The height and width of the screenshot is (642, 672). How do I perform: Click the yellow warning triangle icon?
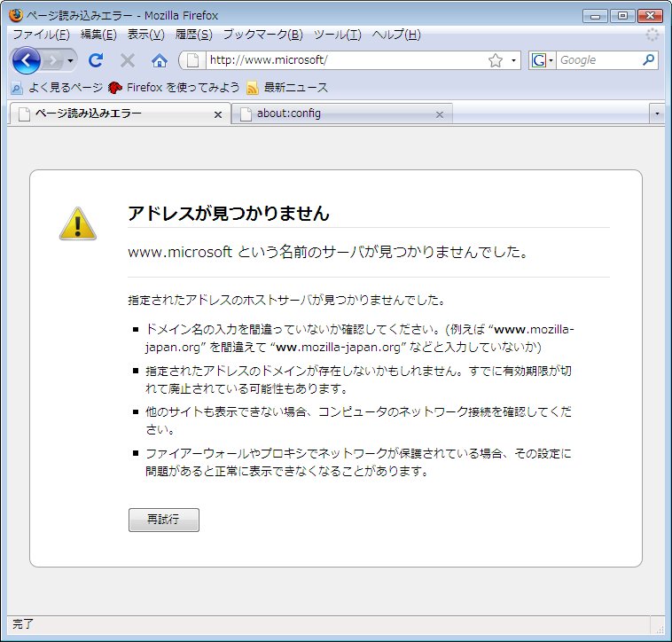pos(77,223)
